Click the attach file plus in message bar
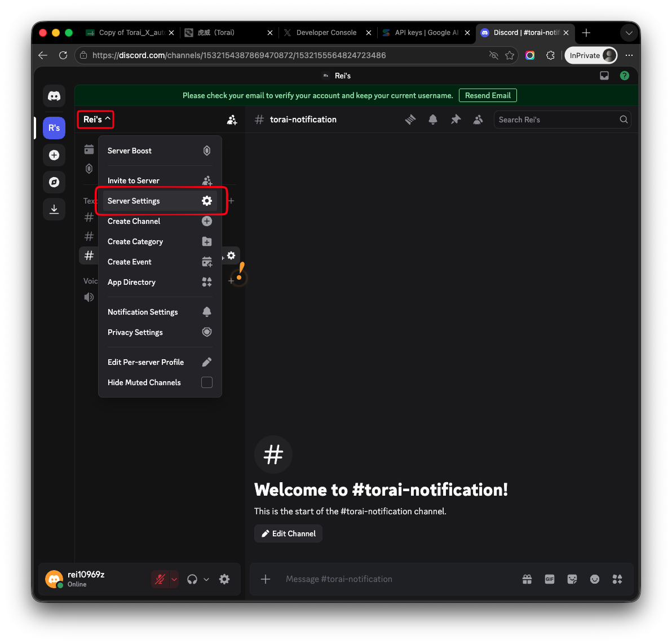Viewport: 672px width, 644px height. pos(266,579)
